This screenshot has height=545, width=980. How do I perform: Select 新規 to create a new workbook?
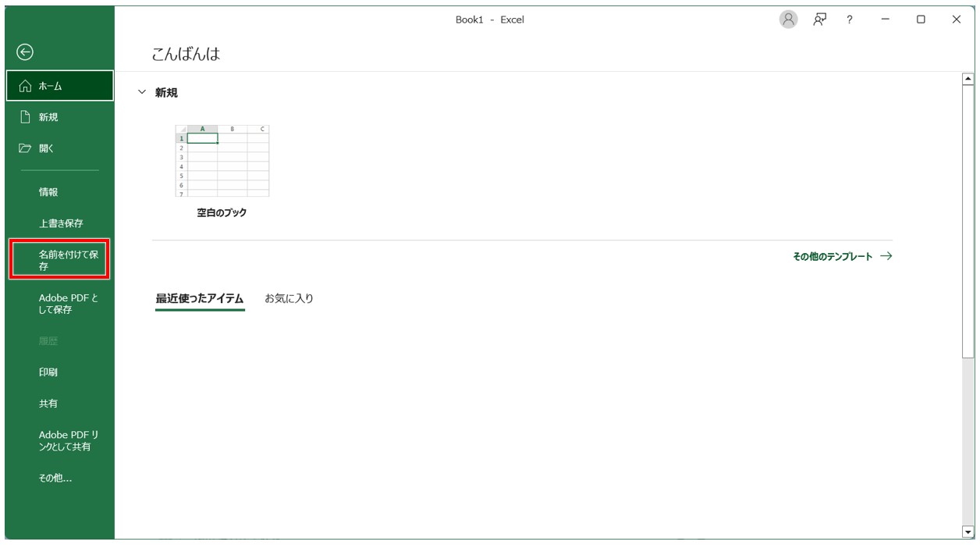47,116
